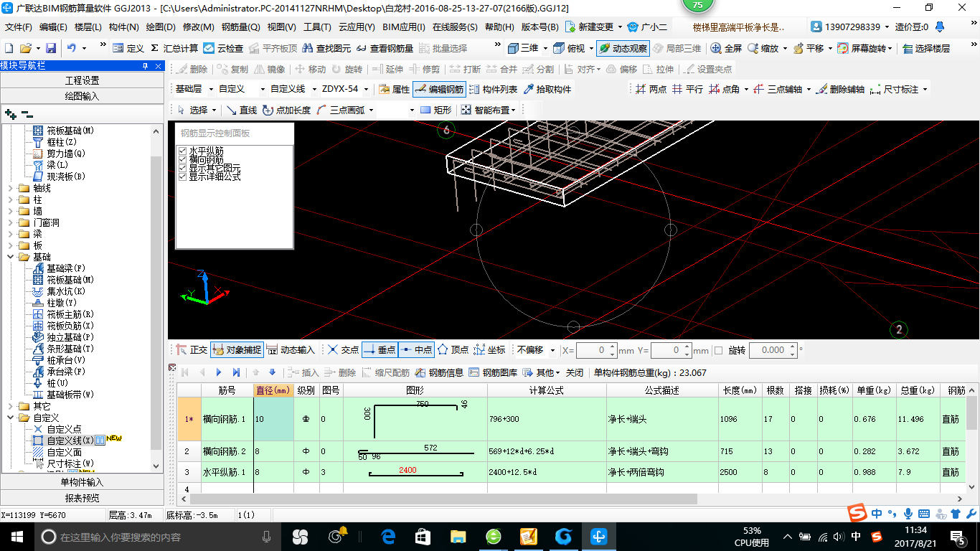Open 钢筋信息 rebar info

[438, 372]
